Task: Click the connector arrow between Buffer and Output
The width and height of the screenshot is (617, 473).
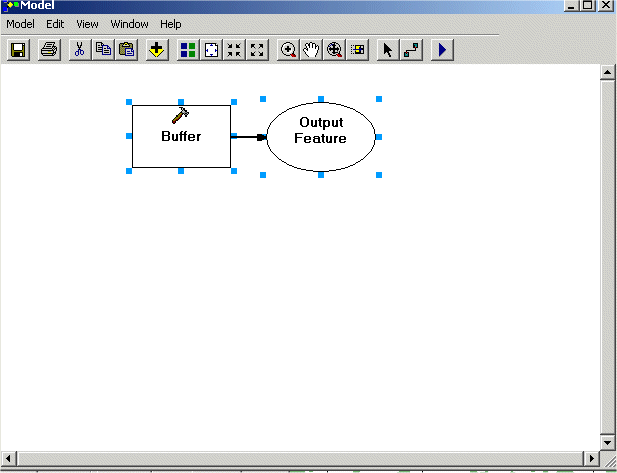Action: (248, 137)
